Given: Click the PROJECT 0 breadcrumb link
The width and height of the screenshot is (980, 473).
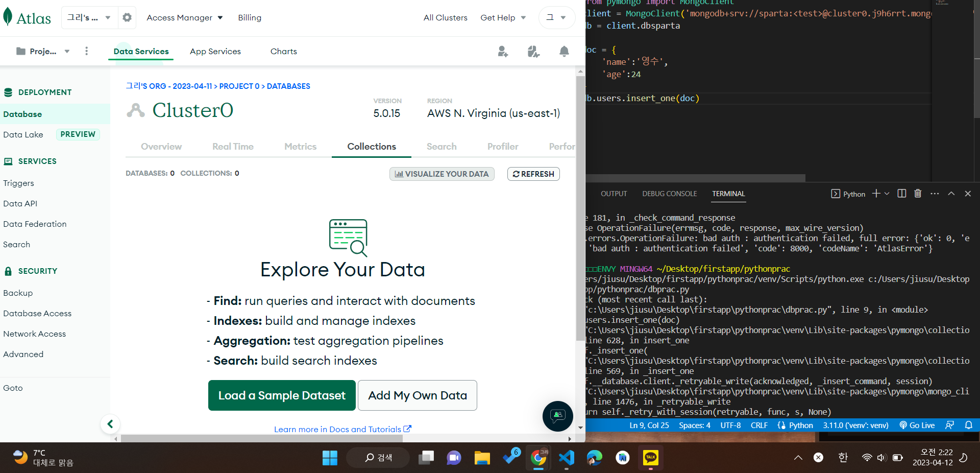Looking at the screenshot, I should 239,86.
